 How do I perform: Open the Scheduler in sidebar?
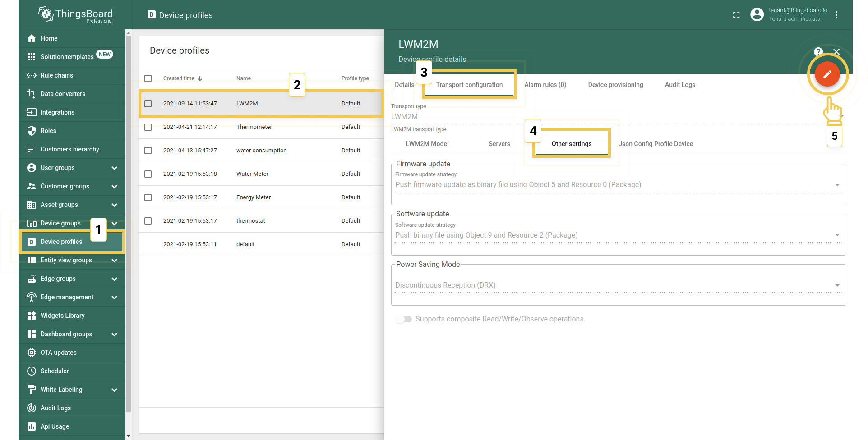point(55,371)
